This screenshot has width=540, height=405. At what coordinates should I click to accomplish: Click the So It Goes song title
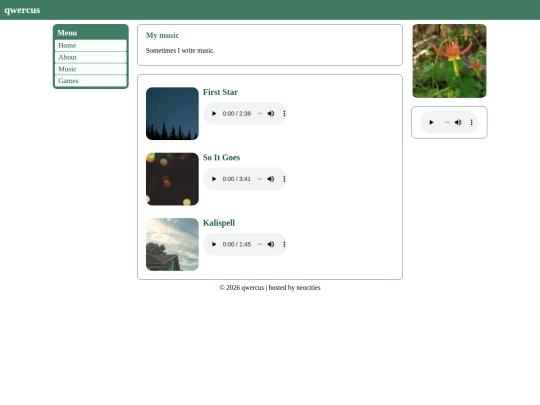point(221,157)
